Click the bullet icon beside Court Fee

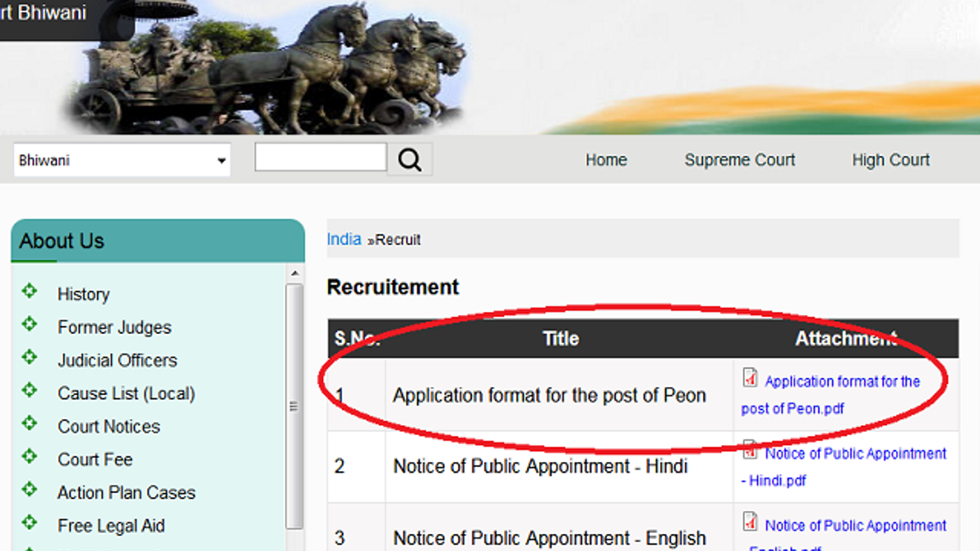(30, 457)
